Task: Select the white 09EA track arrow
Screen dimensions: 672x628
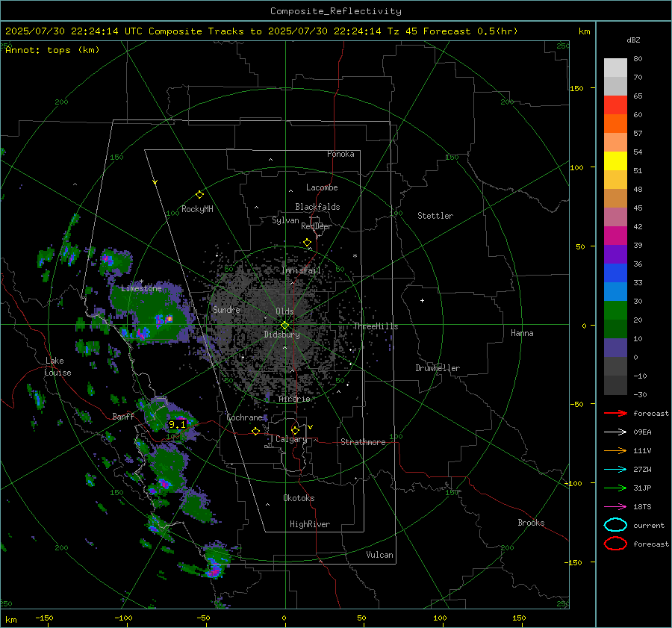Action: coord(615,432)
